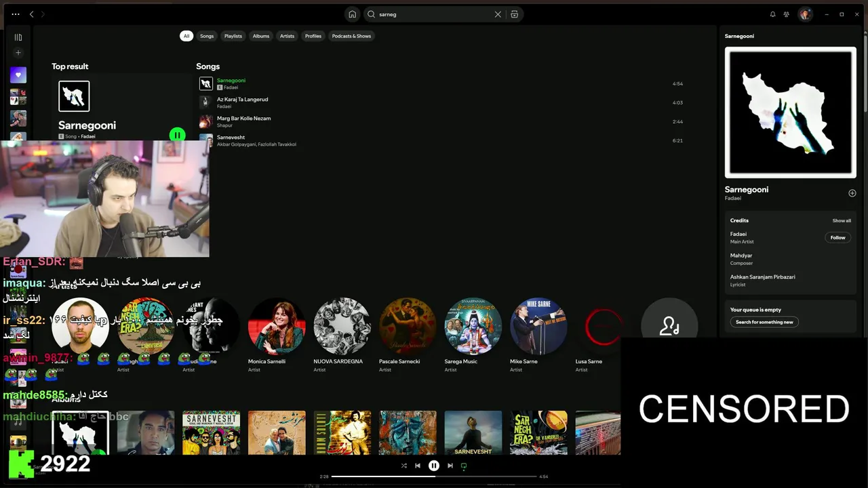
Task: Toggle the green repeat button
Action: pos(464,466)
